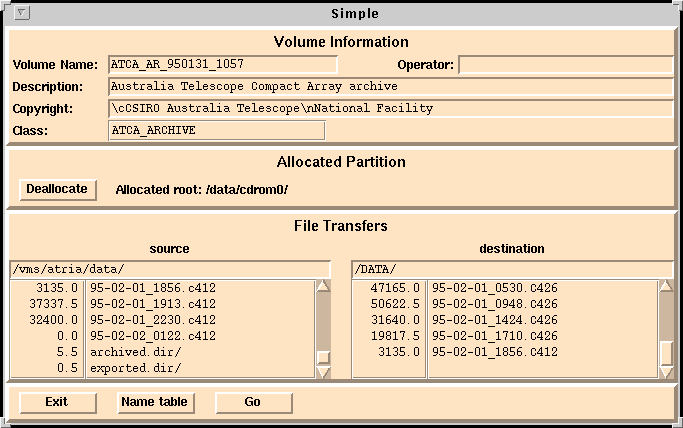Click the Copyright text field
The width and height of the screenshot is (683, 428).
tap(390, 108)
